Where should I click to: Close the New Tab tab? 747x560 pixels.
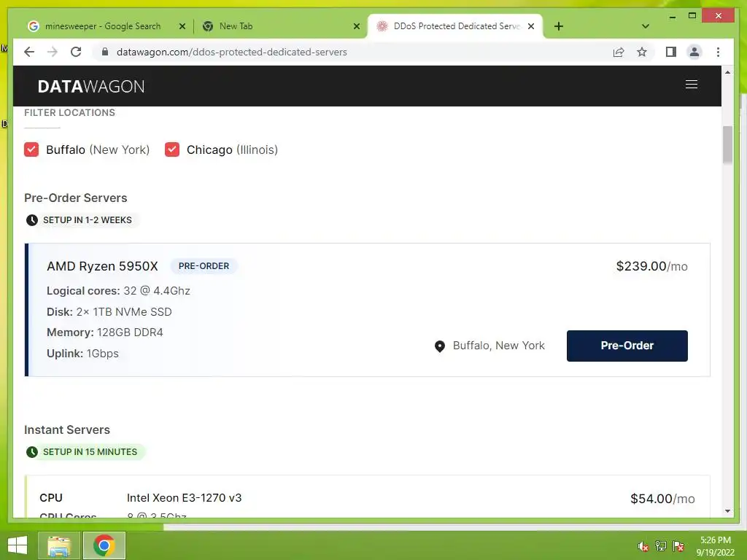click(356, 26)
